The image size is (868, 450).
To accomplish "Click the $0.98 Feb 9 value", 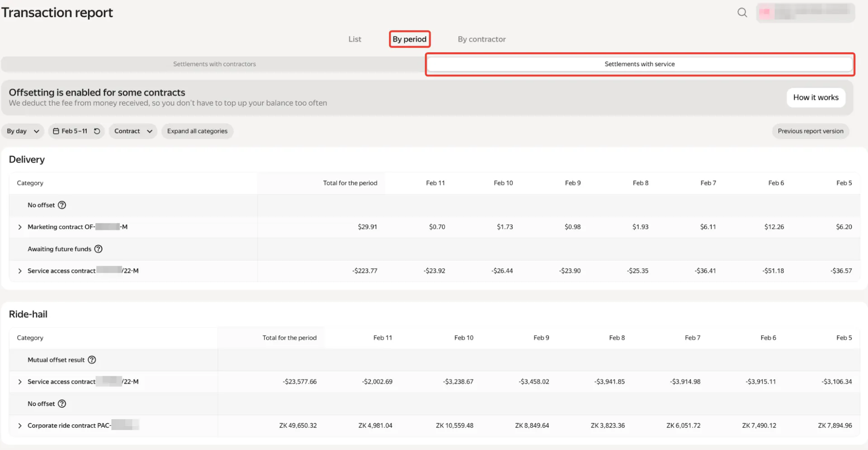I will [572, 227].
